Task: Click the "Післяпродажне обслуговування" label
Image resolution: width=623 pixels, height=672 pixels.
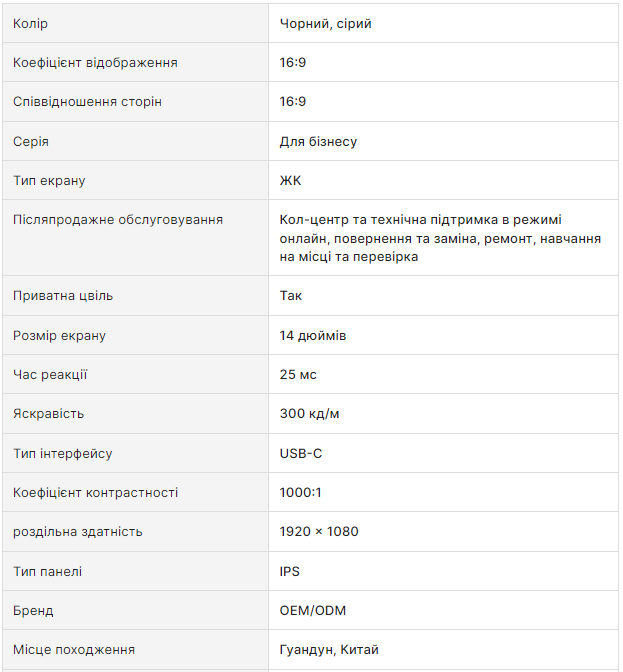Action: 118,220
